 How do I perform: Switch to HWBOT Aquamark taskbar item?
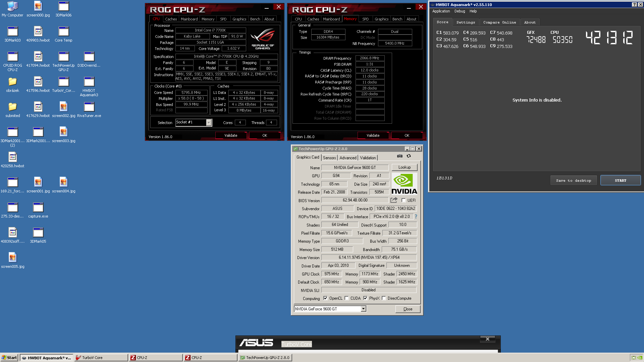(x=46, y=358)
